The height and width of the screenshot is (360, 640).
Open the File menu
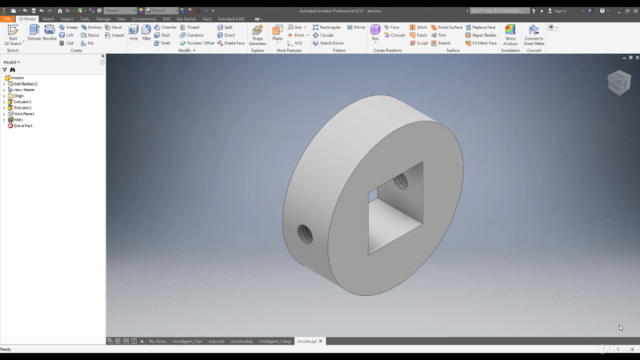coord(7,19)
